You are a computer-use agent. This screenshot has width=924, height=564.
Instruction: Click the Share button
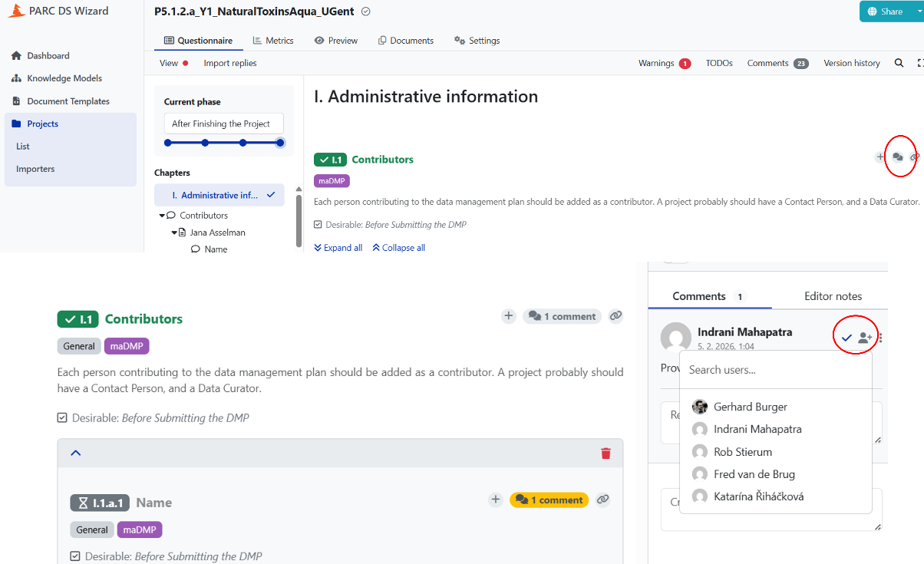(884, 12)
